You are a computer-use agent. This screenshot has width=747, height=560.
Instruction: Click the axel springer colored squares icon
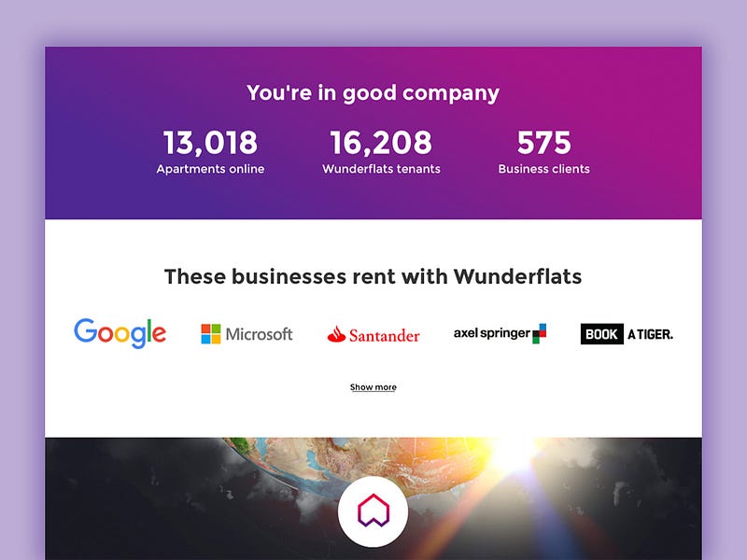(x=540, y=333)
